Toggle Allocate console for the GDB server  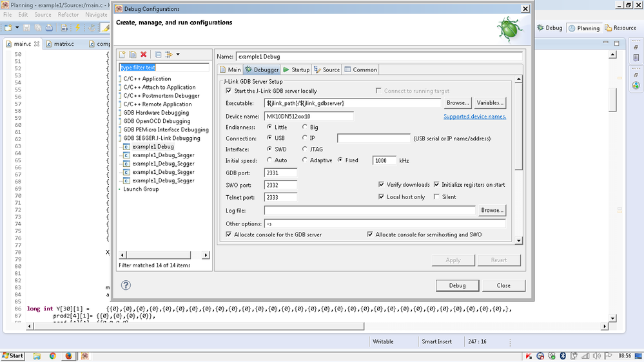[229, 234]
